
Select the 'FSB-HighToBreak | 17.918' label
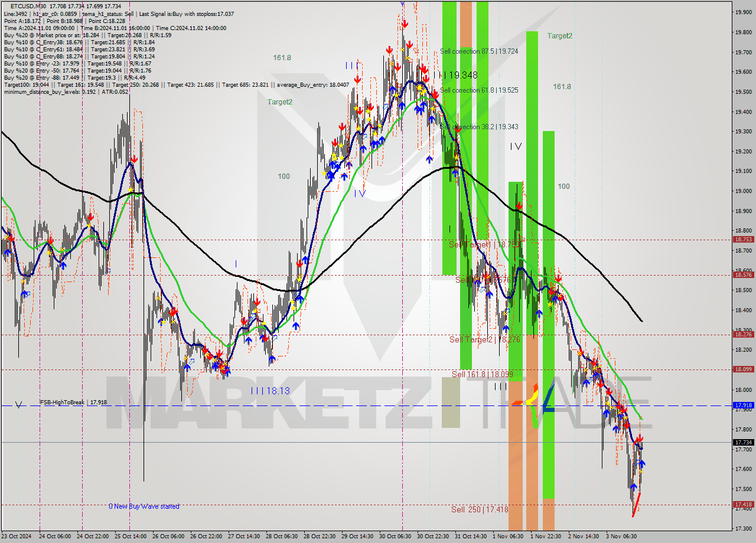pyautogui.click(x=73, y=402)
